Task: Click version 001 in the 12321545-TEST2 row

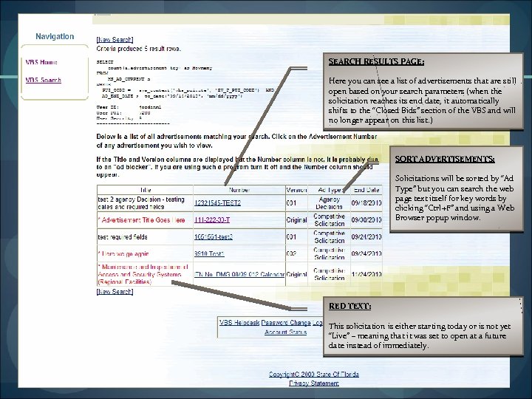Action: pos(291,203)
